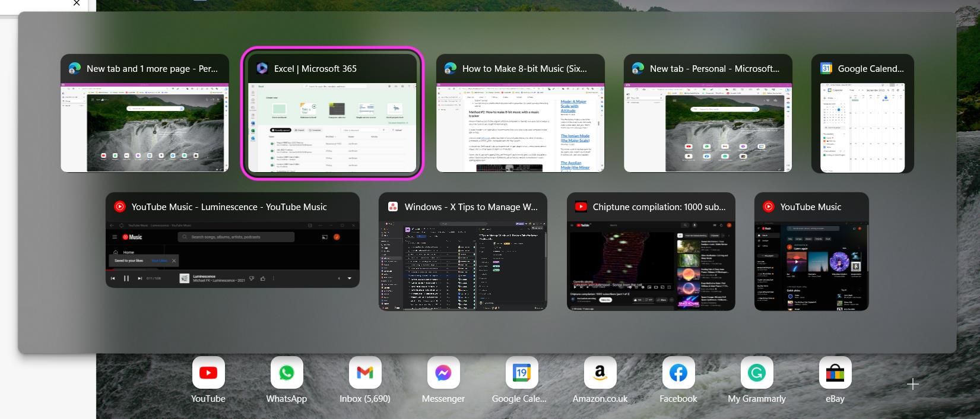This screenshot has height=419, width=980.
Task: Switch to Windows - X Tips to Manage window
Action: pos(463,251)
